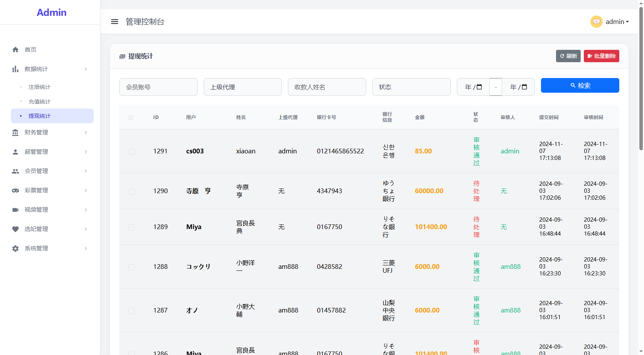644x355 pixels.
Task: Click the red 批量删除 button
Action: (601, 56)
